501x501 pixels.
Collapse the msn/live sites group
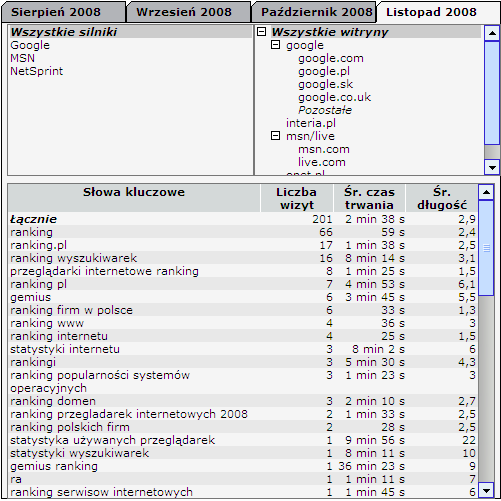point(275,136)
